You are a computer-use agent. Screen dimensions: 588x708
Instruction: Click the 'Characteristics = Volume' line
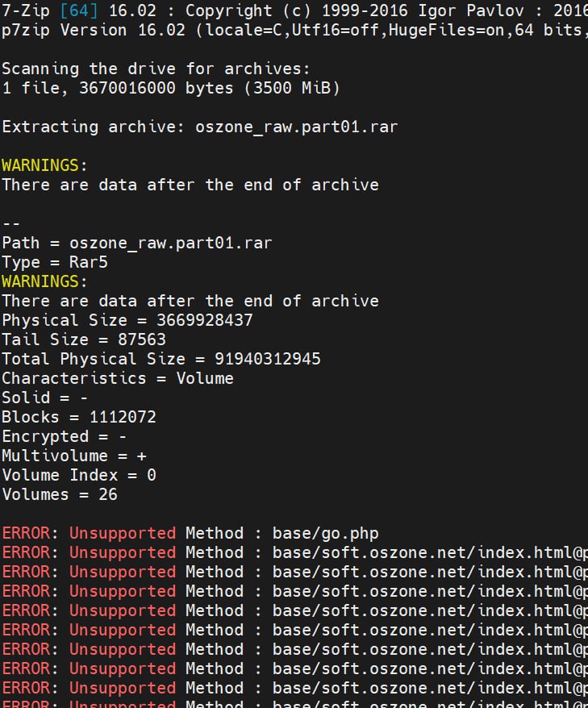tap(117, 378)
